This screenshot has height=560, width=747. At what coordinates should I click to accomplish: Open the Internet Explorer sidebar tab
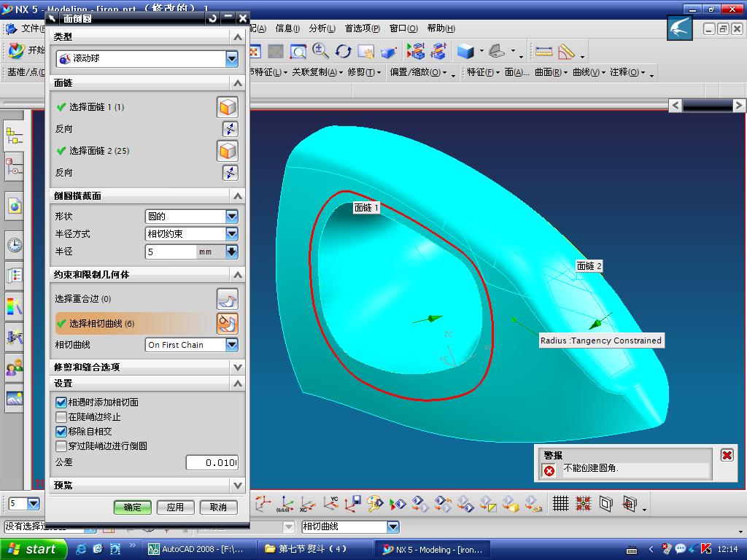15,206
